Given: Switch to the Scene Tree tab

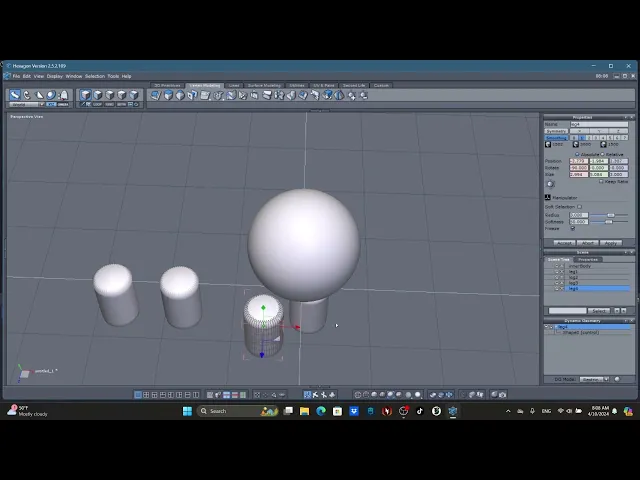Looking at the screenshot, I should pyautogui.click(x=558, y=260).
